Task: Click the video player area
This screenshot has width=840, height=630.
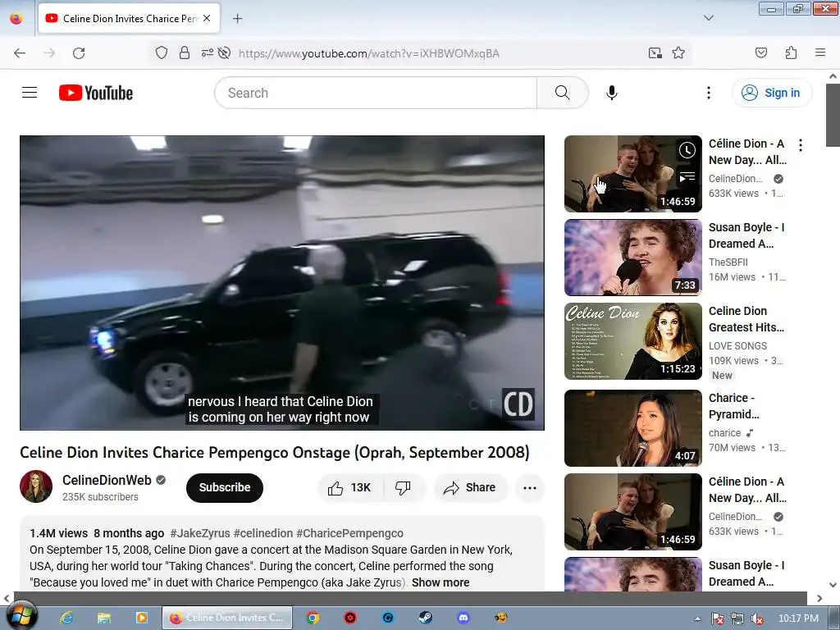Action: [282, 282]
